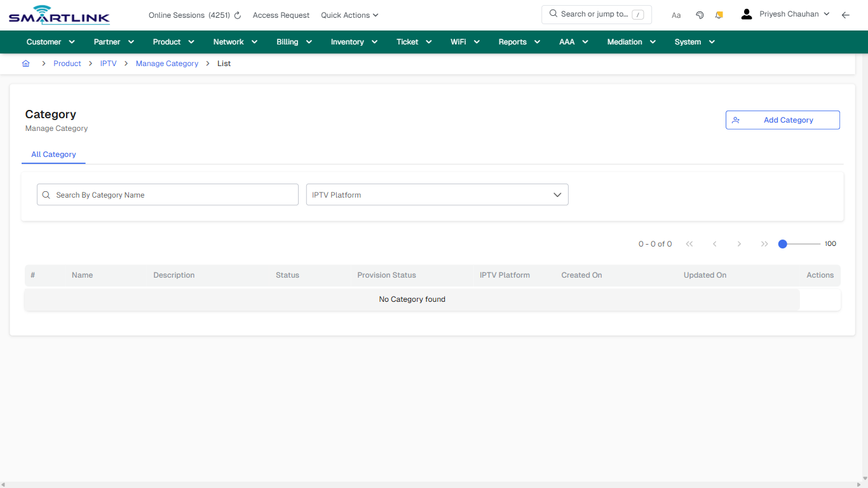Image resolution: width=868 pixels, height=488 pixels.
Task: Adjust the page size slider
Action: [x=782, y=243]
